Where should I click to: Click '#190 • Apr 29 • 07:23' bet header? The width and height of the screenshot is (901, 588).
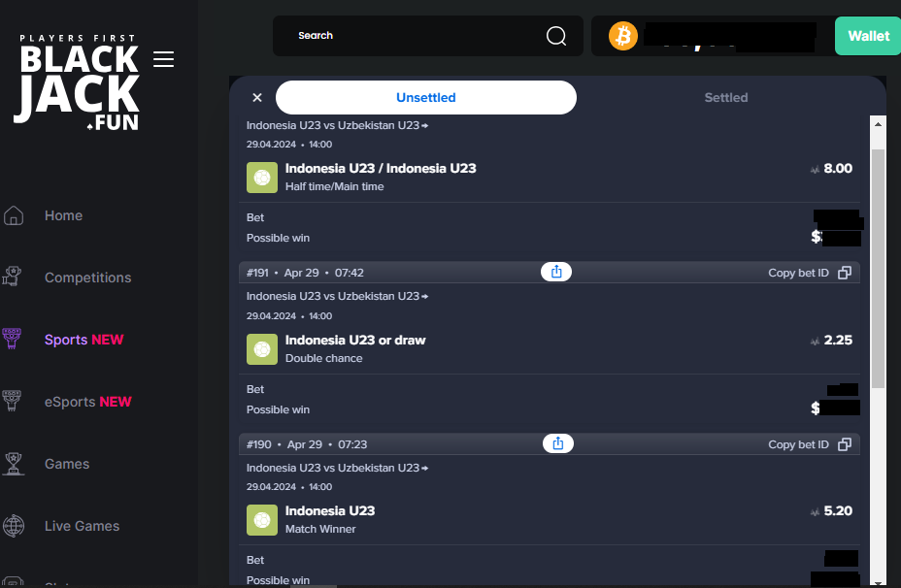(307, 444)
